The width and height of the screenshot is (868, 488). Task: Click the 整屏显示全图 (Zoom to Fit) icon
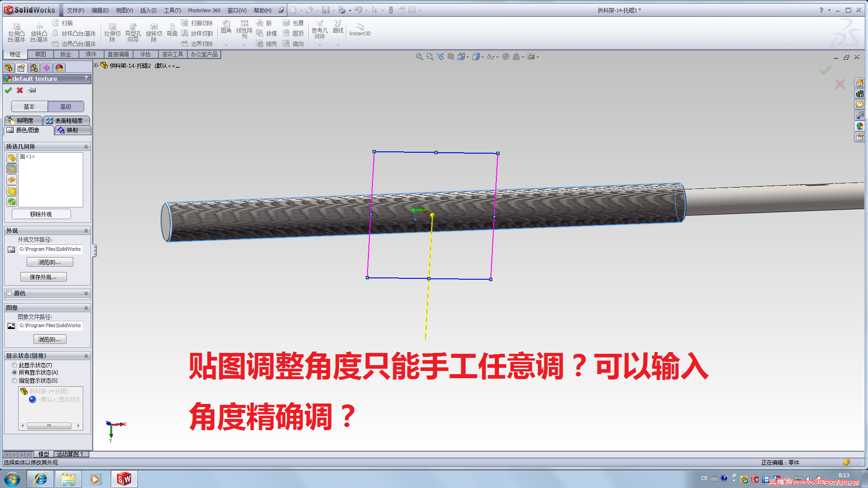tap(419, 56)
